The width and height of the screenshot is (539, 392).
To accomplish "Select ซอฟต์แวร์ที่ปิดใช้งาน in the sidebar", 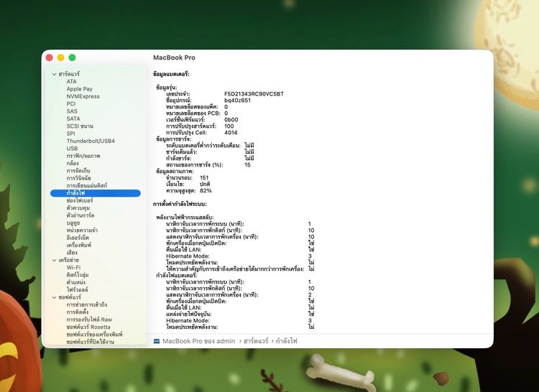I will click(x=91, y=342).
